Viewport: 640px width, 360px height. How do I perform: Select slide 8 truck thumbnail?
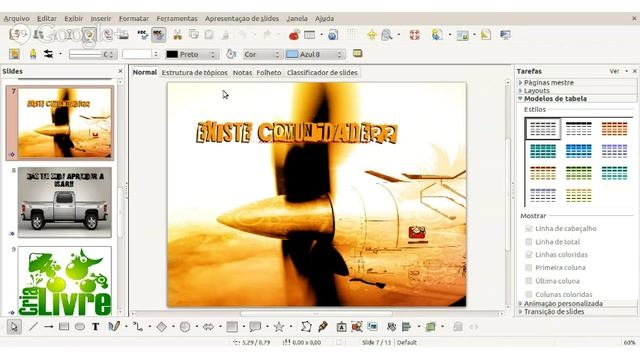pyautogui.click(x=64, y=202)
